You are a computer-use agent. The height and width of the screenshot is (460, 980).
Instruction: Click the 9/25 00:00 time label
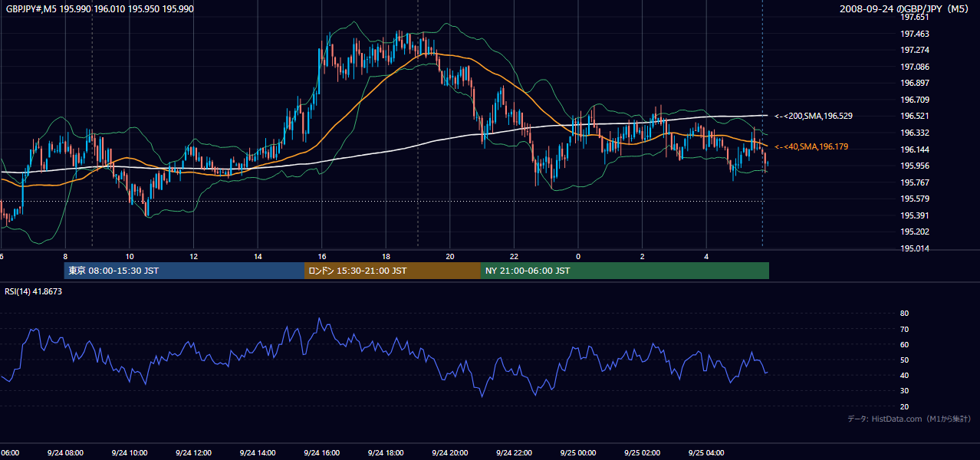pos(578,453)
